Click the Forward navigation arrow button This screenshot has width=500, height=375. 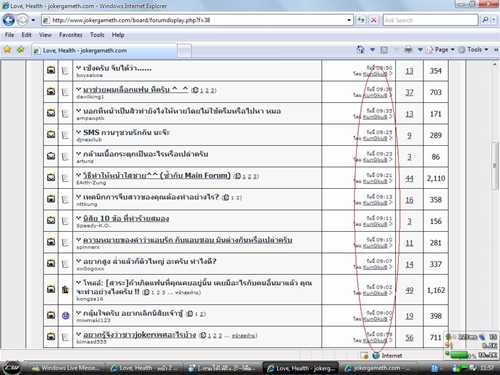[22, 20]
